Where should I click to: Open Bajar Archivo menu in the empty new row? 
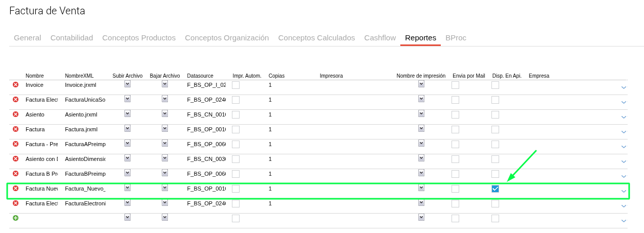tap(165, 217)
